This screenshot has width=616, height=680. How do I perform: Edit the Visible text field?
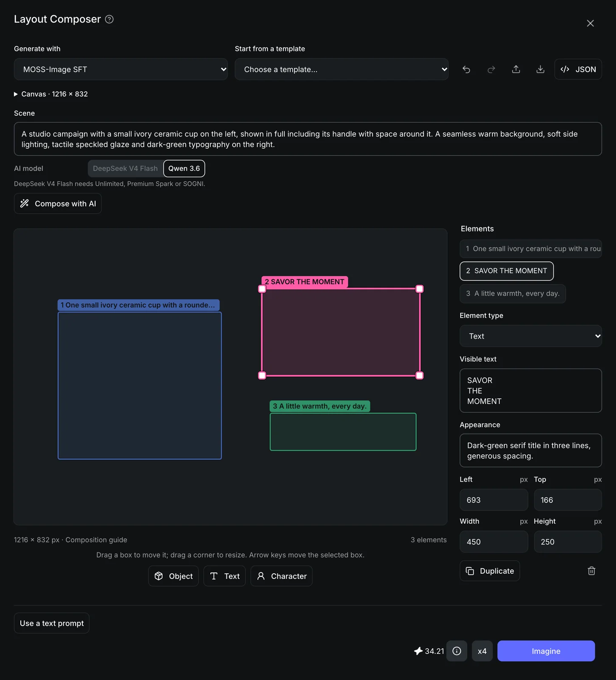531,391
